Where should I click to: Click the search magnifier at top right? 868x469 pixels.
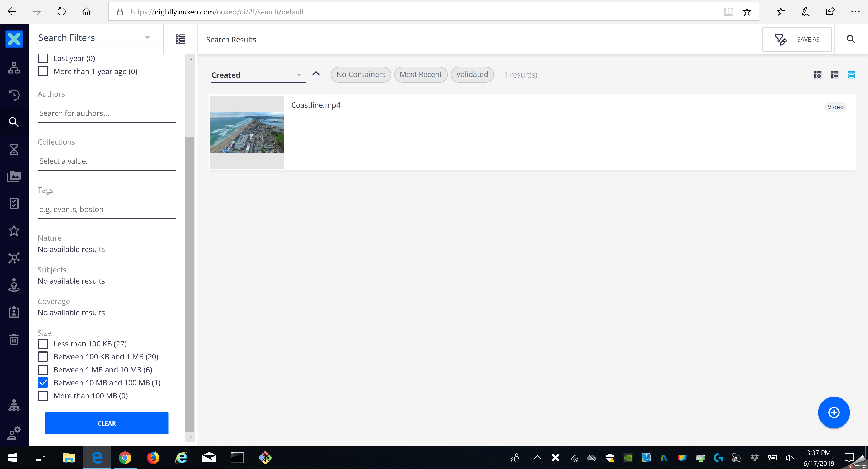(x=851, y=39)
